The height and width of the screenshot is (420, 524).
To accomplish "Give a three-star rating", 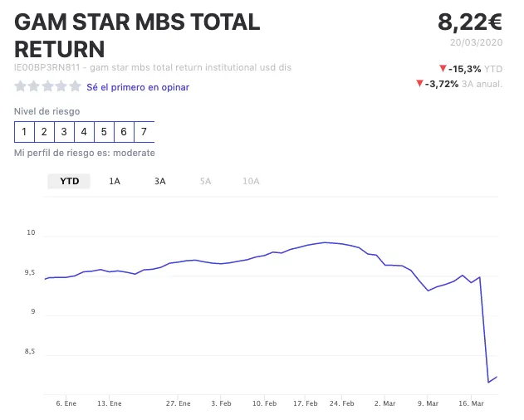I will [48, 86].
